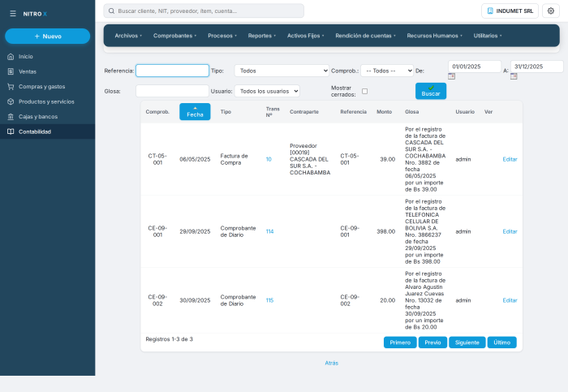The height and width of the screenshot is (392, 568).
Task: Open transaction number 115 link
Action: [269, 300]
